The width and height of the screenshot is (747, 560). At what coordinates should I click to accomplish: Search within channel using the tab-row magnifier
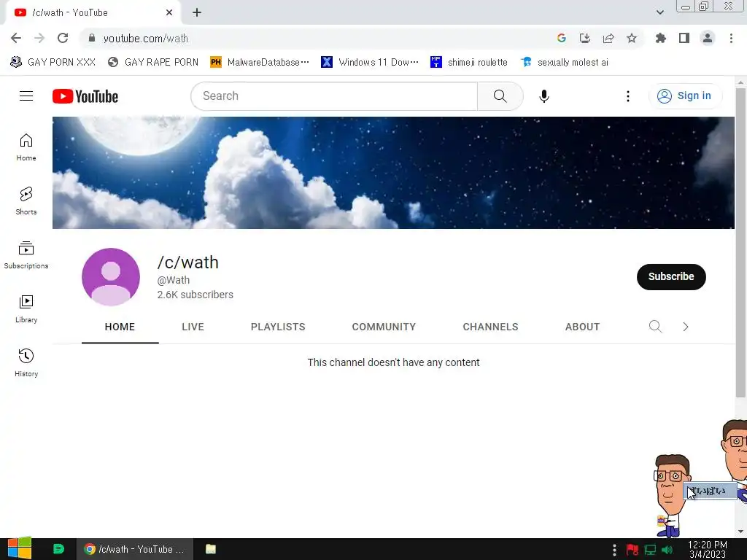tap(656, 327)
